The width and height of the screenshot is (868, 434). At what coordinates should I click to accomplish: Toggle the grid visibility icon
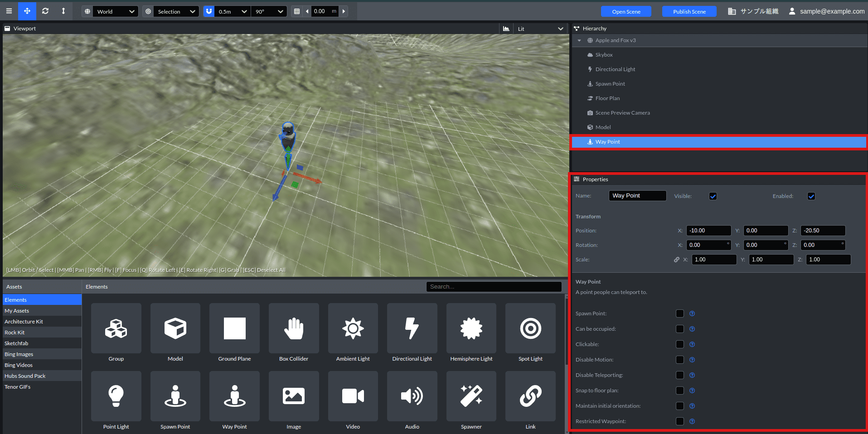(x=297, y=11)
